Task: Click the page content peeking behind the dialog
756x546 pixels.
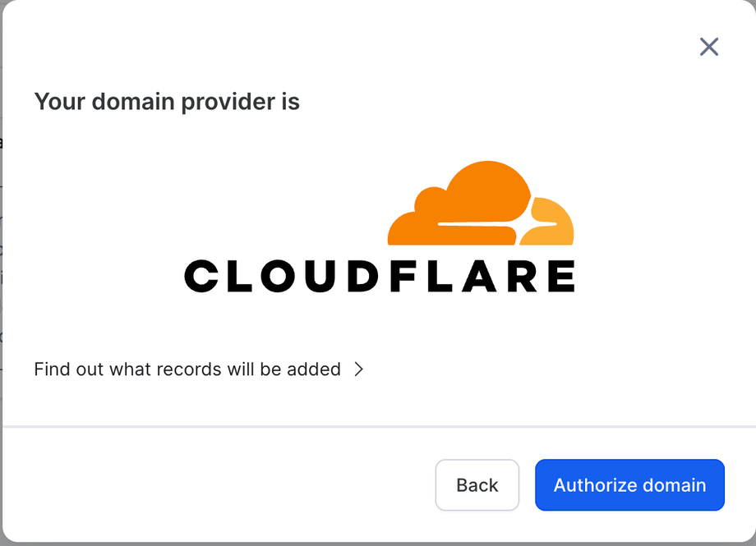Action: pyautogui.click(x=3, y=246)
